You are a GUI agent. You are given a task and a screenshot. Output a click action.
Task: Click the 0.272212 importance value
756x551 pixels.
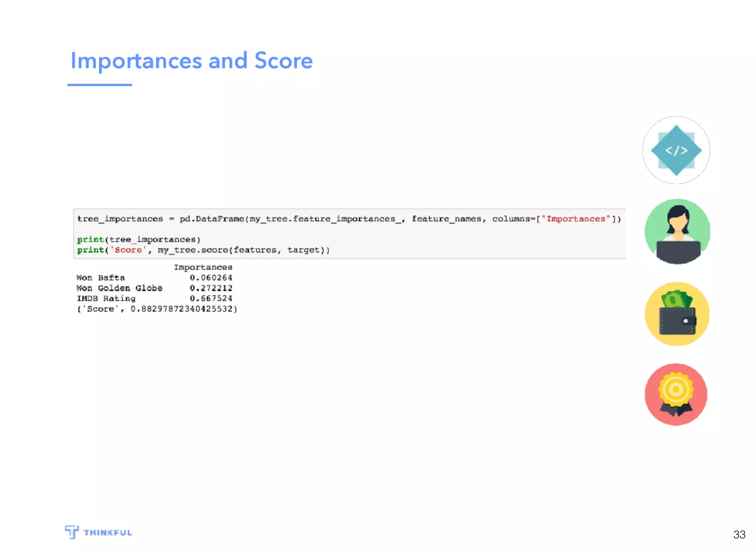click(x=211, y=288)
